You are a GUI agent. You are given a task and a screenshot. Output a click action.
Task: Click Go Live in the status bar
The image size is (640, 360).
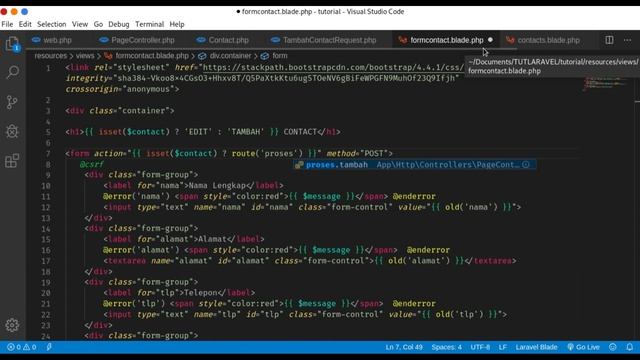pos(583,347)
